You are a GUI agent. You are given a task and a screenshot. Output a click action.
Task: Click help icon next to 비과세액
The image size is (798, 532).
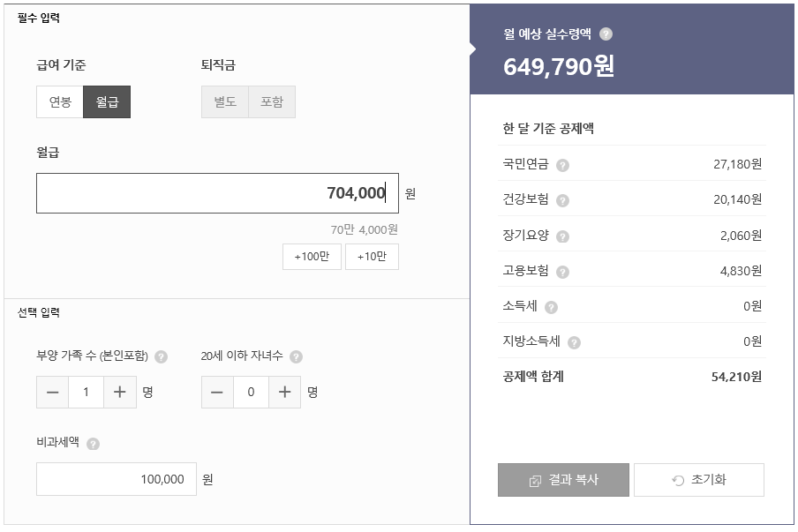(x=93, y=444)
